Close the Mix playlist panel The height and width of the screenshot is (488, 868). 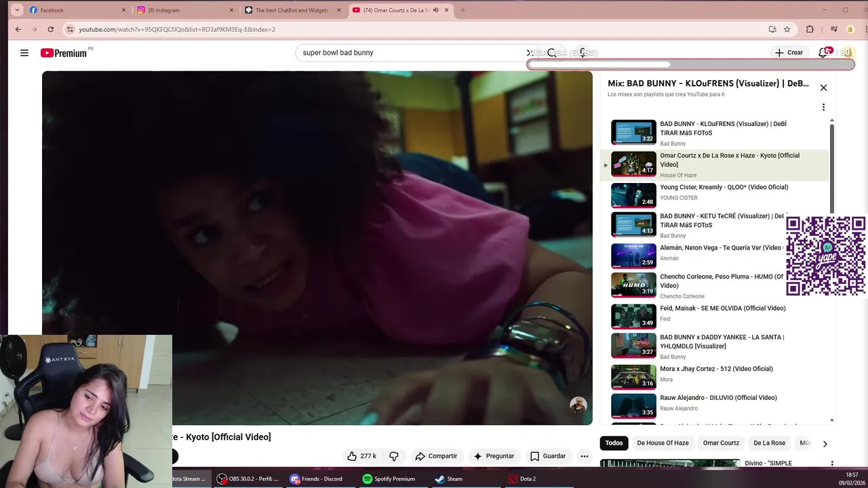[x=823, y=87]
